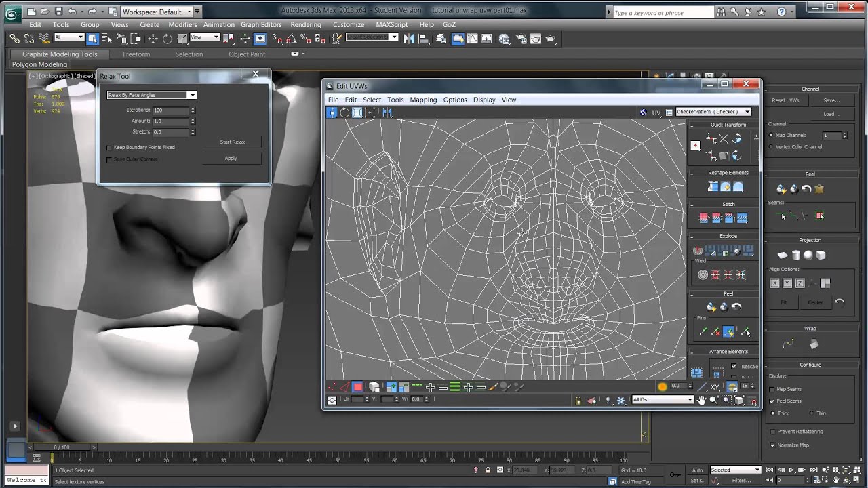The width and height of the screenshot is (868, 488).
Task: Select the Thin radio button
Action: coord(810,413)
